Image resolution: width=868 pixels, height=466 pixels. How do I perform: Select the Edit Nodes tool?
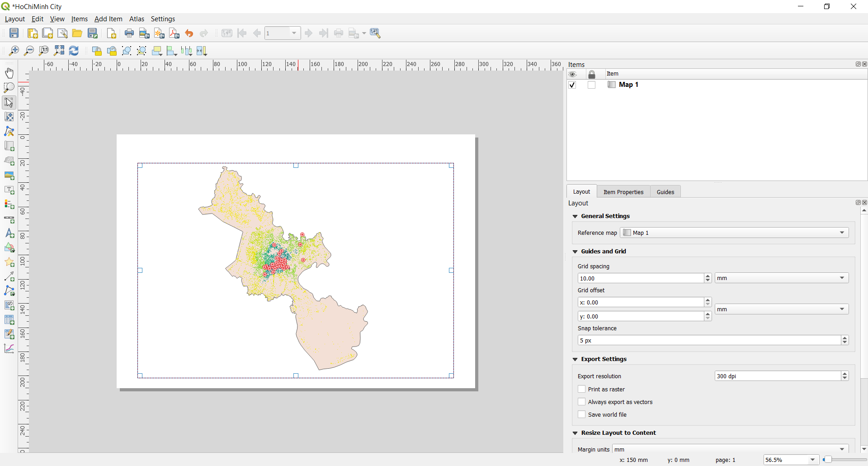pyautogui.click(x=9, y=131)
